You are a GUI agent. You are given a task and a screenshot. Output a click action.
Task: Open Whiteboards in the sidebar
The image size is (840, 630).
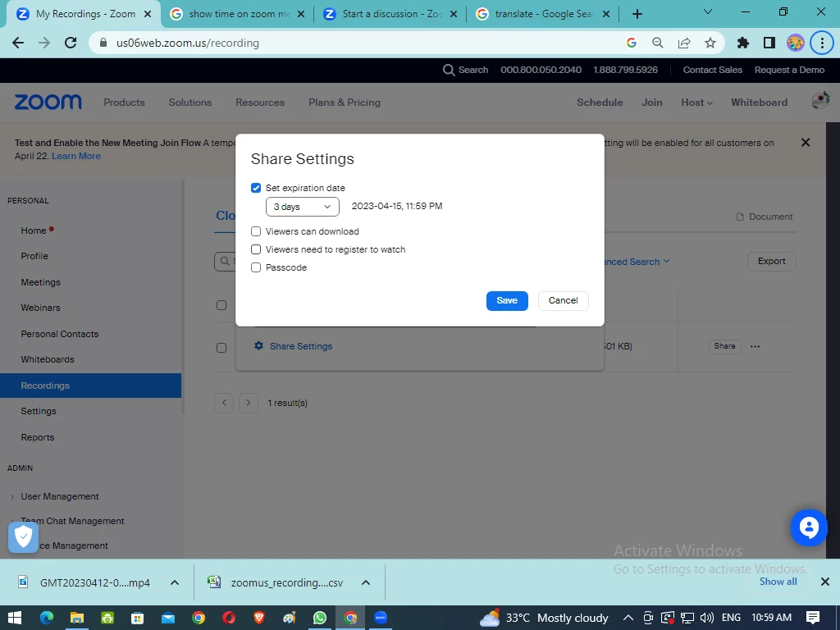tap(48, 360)
